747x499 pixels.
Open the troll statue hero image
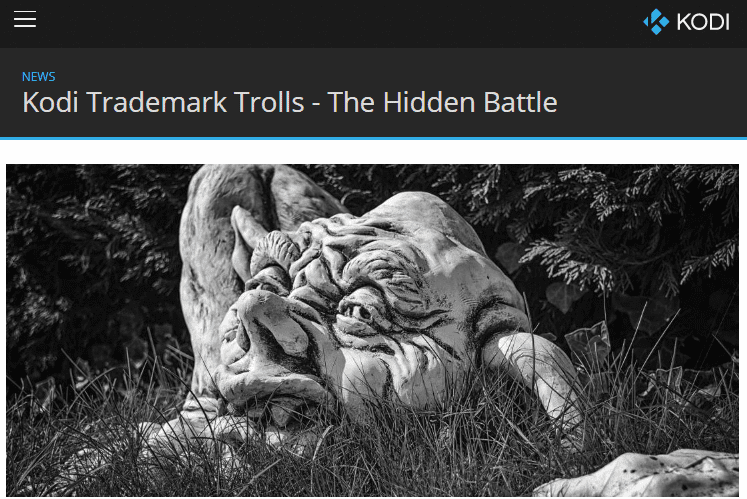(373, 330)
